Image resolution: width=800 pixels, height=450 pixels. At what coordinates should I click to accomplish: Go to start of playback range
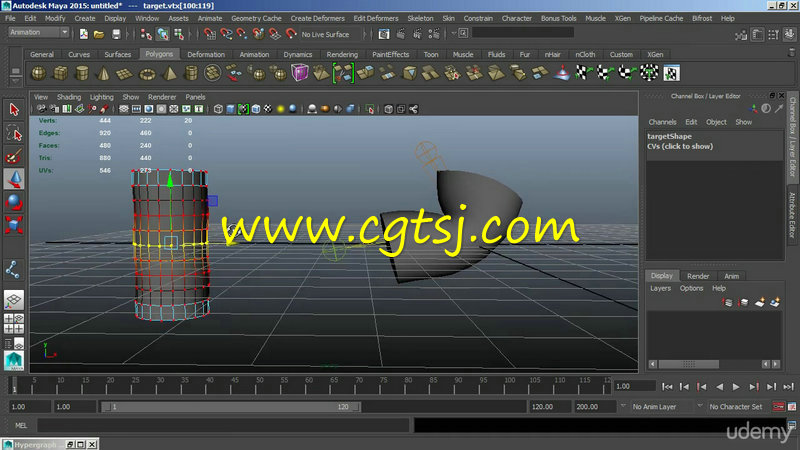coord(667,387)
